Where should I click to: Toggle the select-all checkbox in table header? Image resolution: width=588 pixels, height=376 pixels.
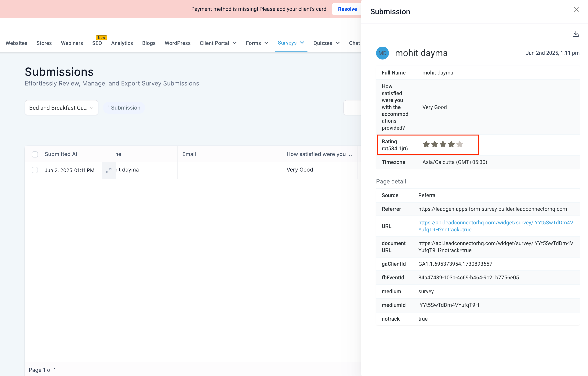click(x=35, y=154)
